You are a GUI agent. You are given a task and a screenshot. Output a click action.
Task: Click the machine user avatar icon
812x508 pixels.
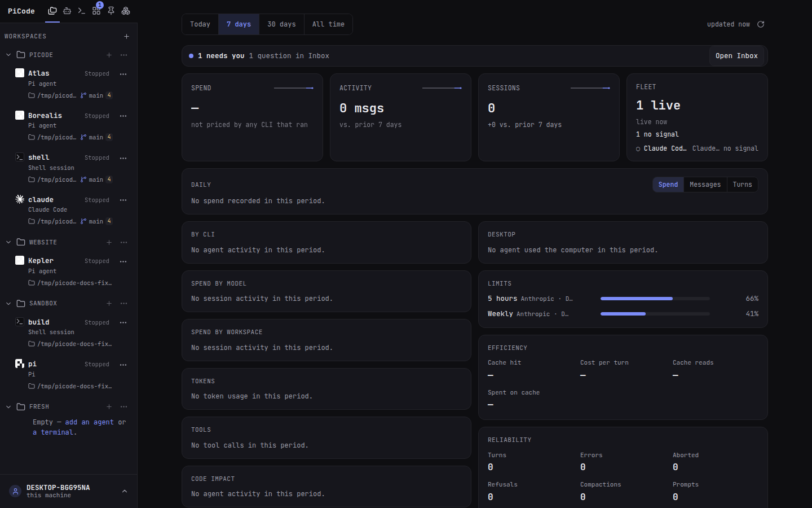(x=15, y=491)
